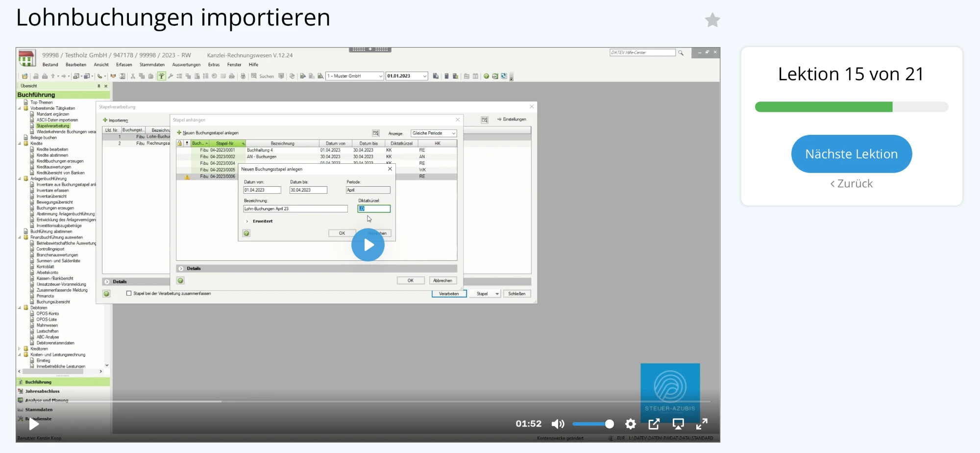Click the print preview icon in Stapel anhängen

(x=376, y=133)
